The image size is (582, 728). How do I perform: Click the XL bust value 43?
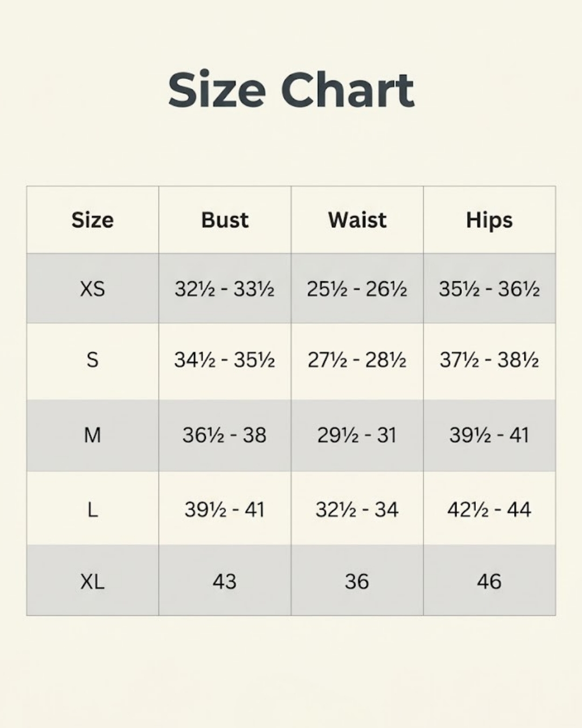click(225, 582)
